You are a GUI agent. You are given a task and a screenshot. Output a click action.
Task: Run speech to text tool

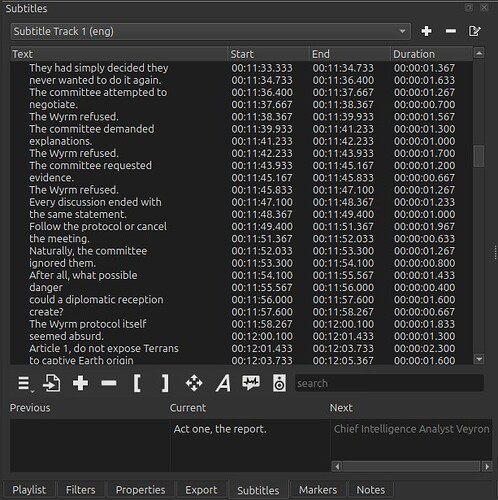tap(251, 383)
